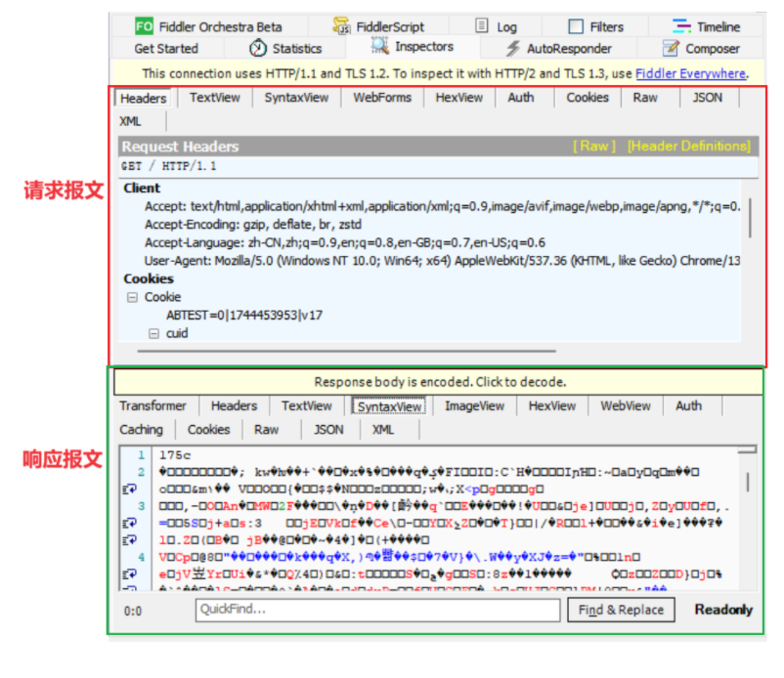Open the response Caching tab
Viewport: 784px width, 678px height.
142,430
